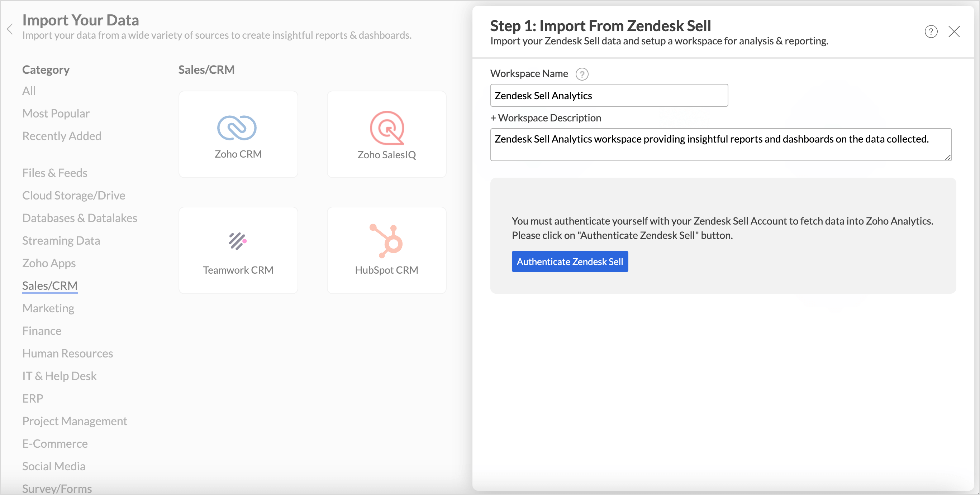Open the ERP category
This screenshot has width=980, height=495.
[33, 398]
